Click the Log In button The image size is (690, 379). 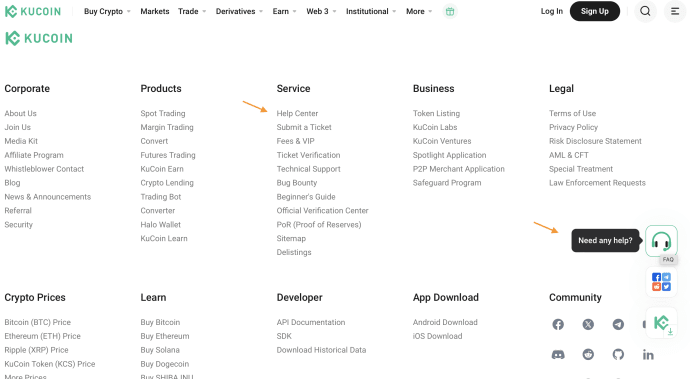tap(551, 11)
